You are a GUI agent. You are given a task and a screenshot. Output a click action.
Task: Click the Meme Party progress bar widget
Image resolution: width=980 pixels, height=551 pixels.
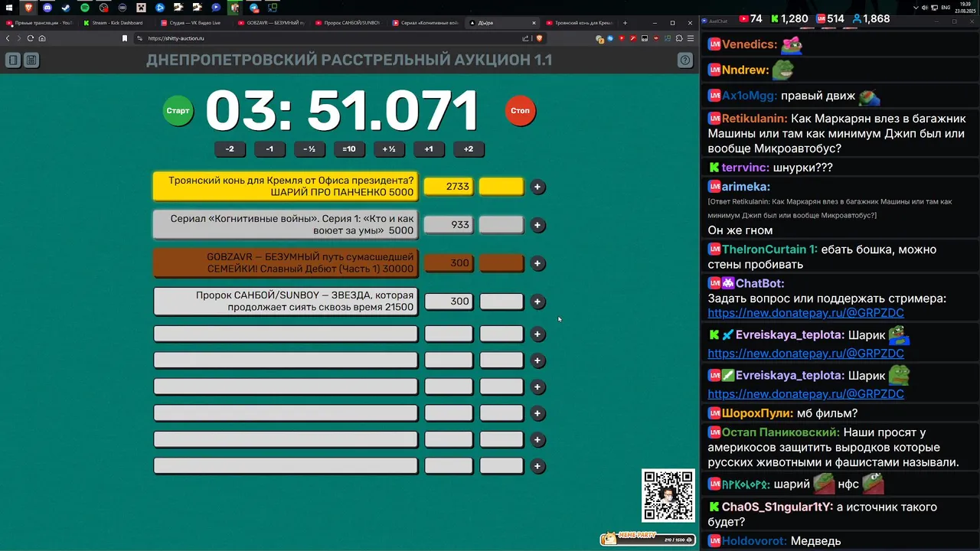click(x=647, y=539)
